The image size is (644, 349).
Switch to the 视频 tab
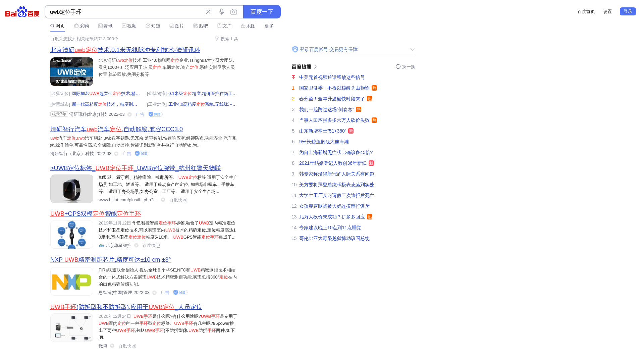[129, 26]
